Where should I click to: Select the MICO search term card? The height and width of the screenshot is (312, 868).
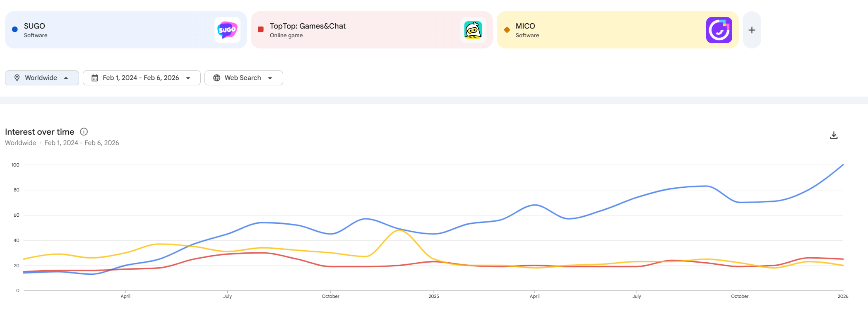[x=600, y=30]
